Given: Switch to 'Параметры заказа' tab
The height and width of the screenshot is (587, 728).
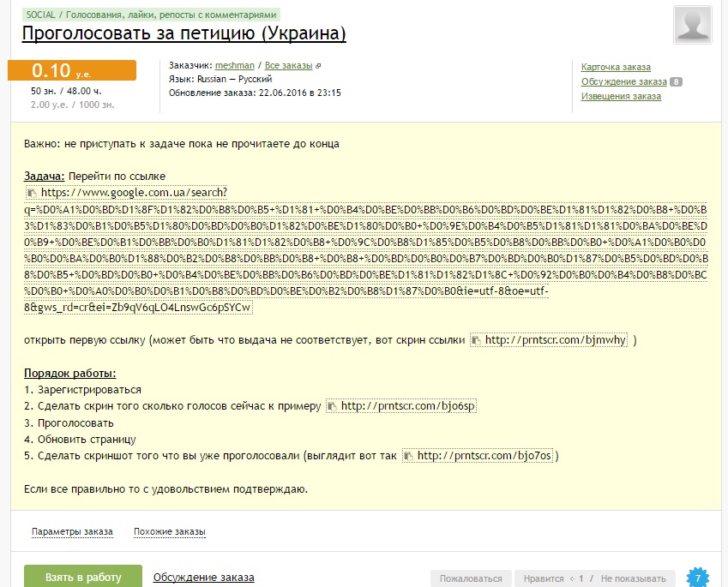Looking at the screenshot, I should point(72,532).
